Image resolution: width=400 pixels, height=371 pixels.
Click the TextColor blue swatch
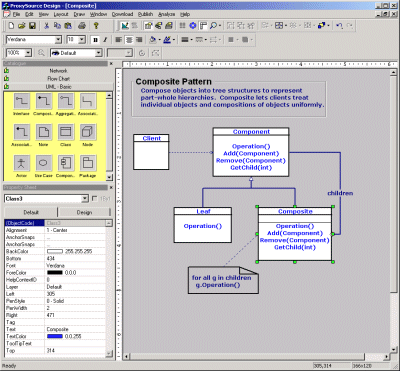(55, 336)
